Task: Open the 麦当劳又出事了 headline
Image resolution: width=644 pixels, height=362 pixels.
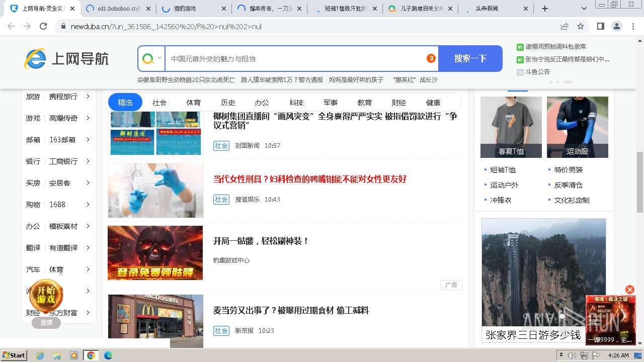Action: pyautogui.click(x=291, y=310)
